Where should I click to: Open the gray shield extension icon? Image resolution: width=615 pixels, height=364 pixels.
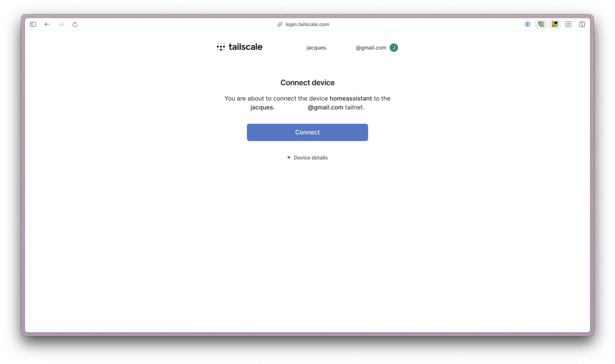pos(541,24)
